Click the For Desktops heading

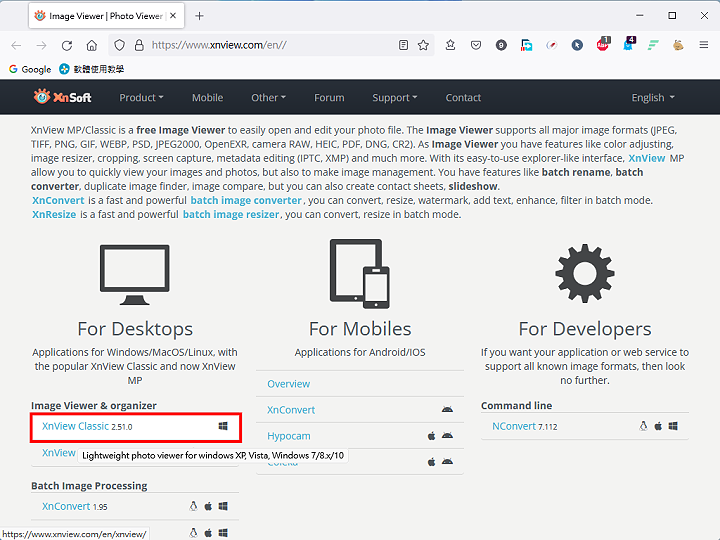[135, 329]
